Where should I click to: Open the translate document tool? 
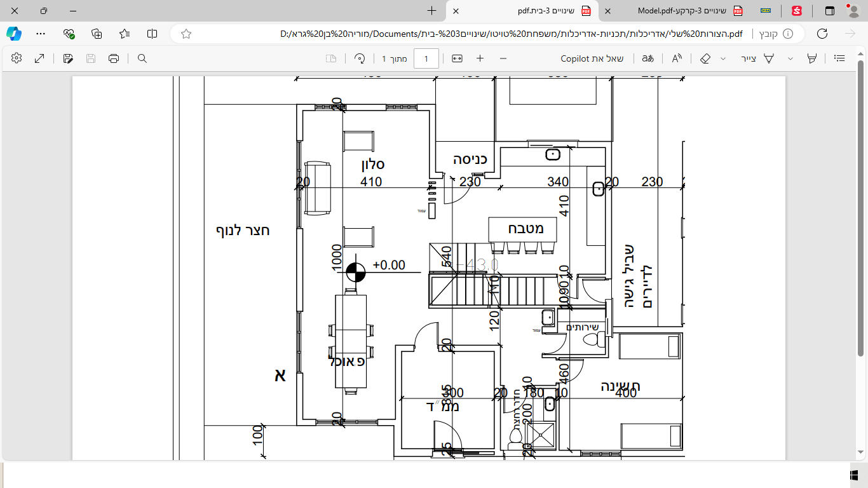click(648, 58)
